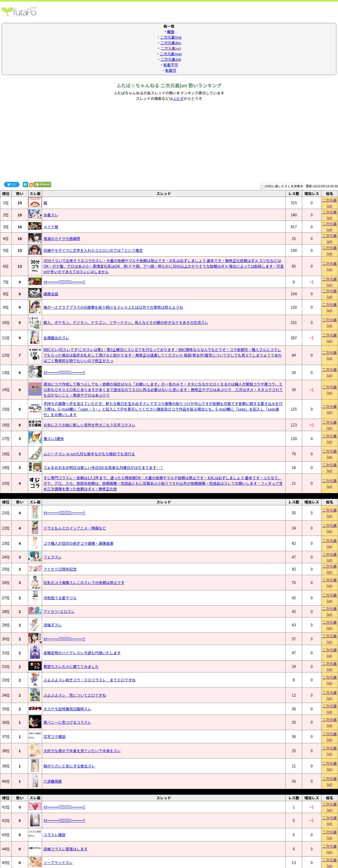Click BBC thread thumbnail

[35, 355]
